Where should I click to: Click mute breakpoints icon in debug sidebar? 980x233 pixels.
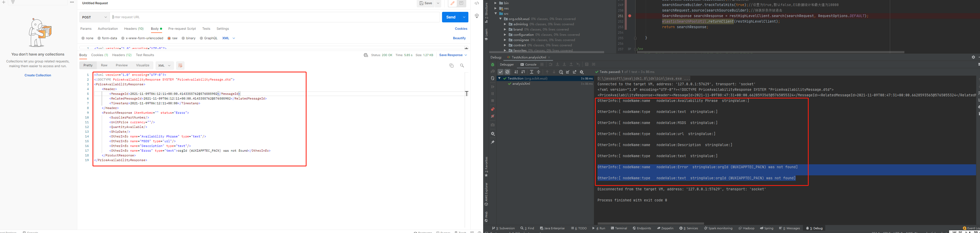pyautogui.click(x=493, y=116)
